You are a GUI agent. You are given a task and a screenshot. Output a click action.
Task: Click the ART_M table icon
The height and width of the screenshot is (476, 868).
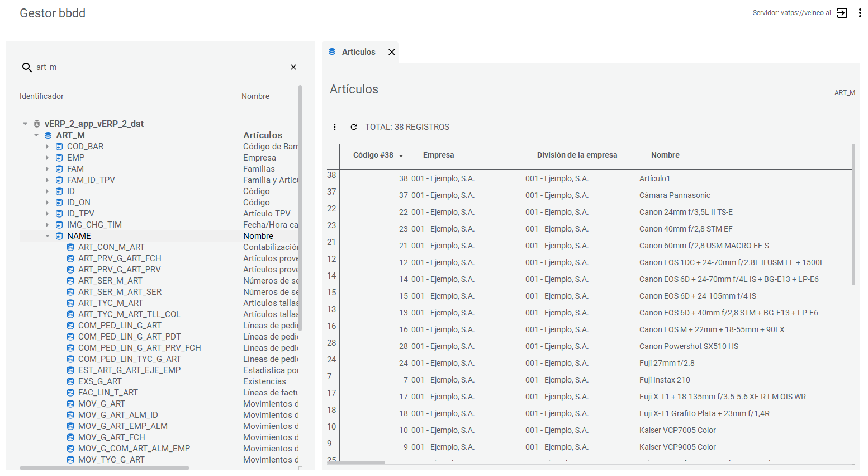coord(48,135)
